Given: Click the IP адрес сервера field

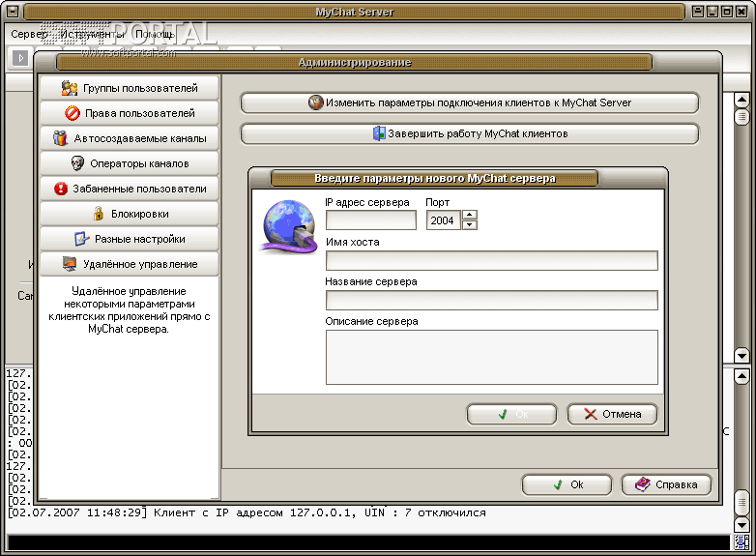Looking at the screenshot, I should click(371, 219).
